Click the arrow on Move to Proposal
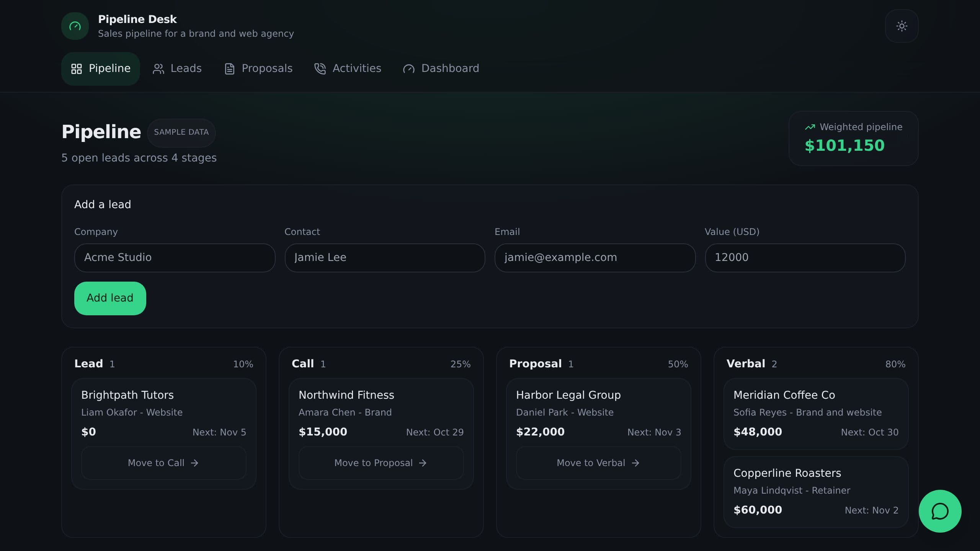This screenshot has width=980, height=551. [423, 463]
